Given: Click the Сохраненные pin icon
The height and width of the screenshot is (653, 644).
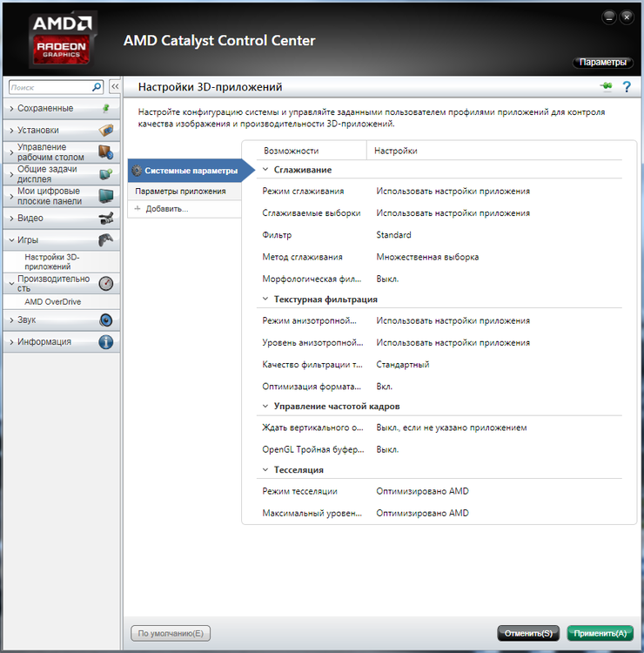Looking at the screenshot, I should (106, 108).
